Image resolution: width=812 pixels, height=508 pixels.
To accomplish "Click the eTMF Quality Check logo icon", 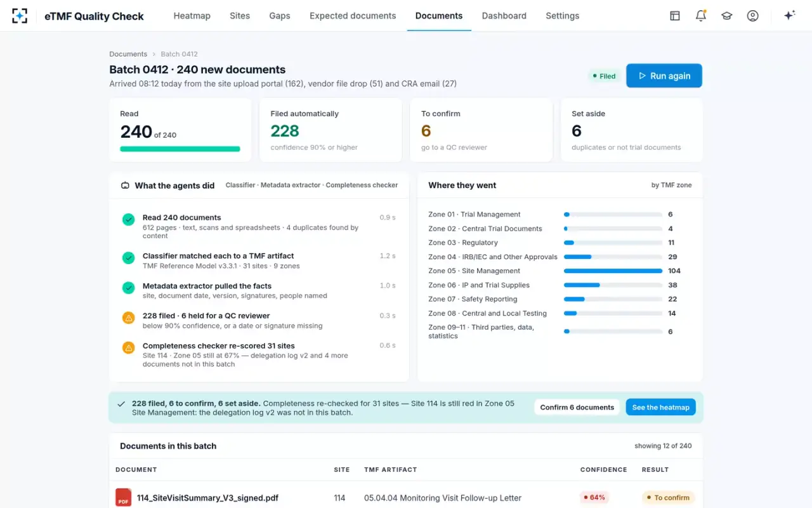I will click(x=20, y=16).
